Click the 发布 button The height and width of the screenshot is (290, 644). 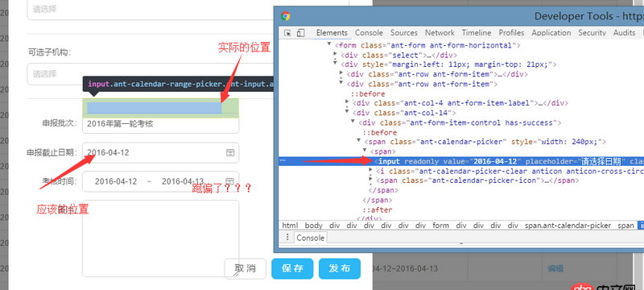(340, 268)
